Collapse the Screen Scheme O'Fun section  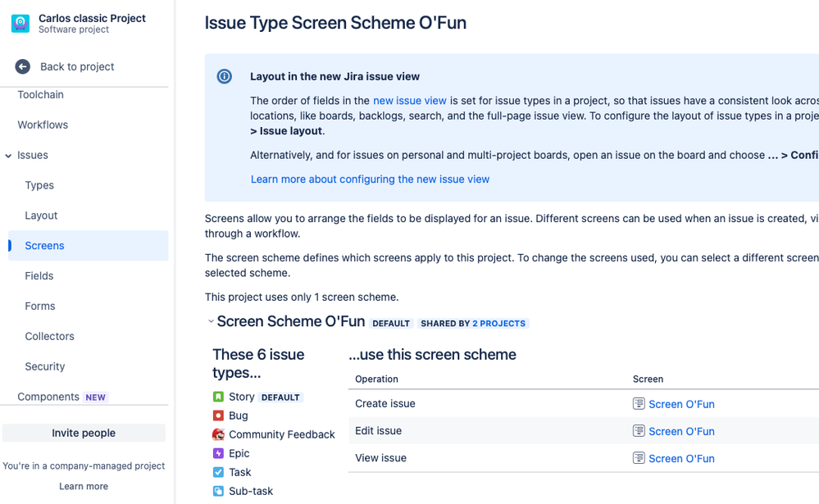(x=211, y=321)
